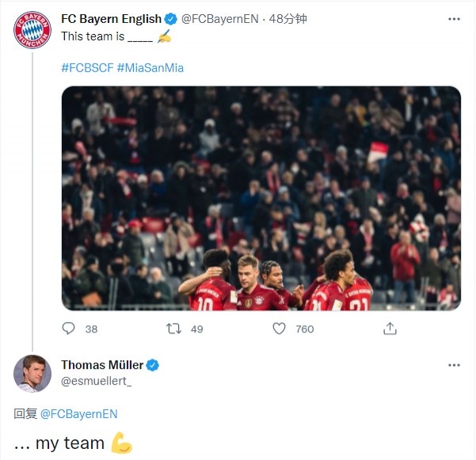
Task: Open the more options menu on Thomas Müller's reply
Action: (x=454, y=365)
